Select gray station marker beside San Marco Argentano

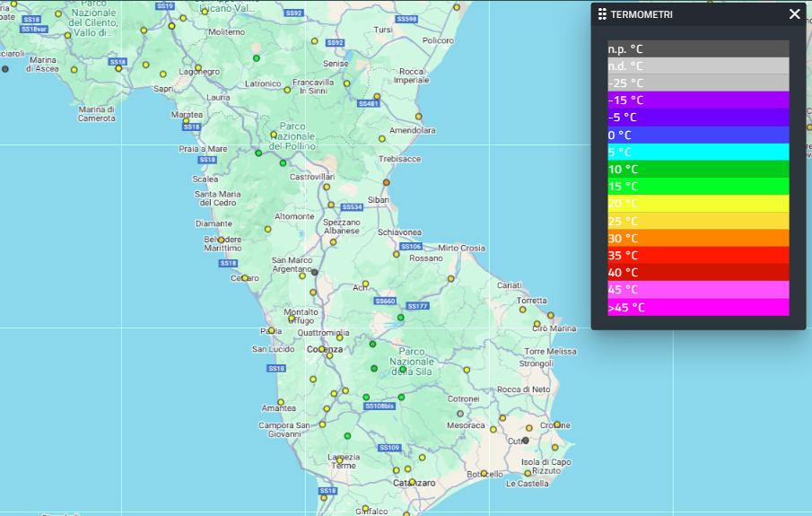[315, 272]
